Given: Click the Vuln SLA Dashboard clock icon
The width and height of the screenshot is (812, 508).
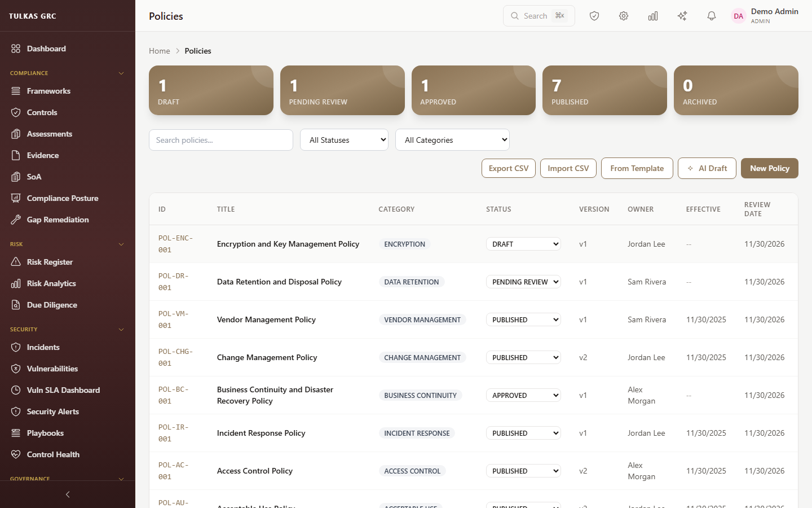Looking at the screenshot, I should point(16,390).
